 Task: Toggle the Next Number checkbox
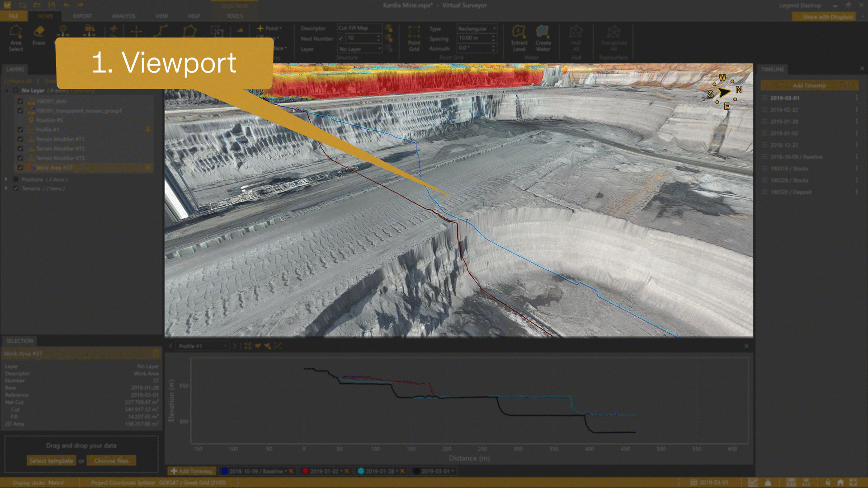pyautogui.click(x=341, y=38)
